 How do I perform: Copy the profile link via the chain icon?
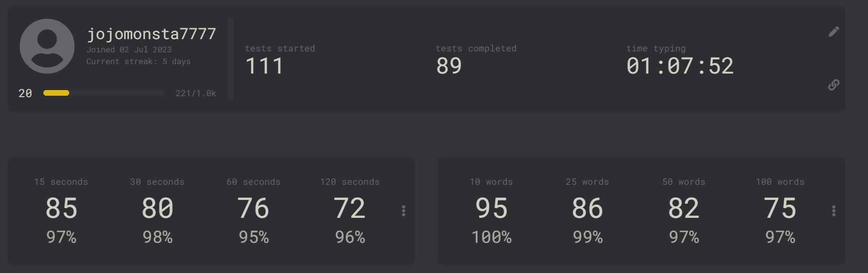coord(834,85)
